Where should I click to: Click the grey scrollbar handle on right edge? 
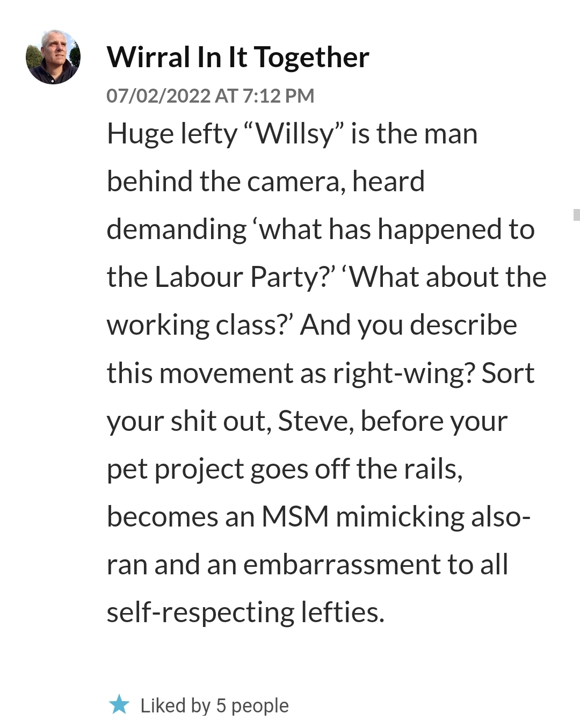[576, 215]
